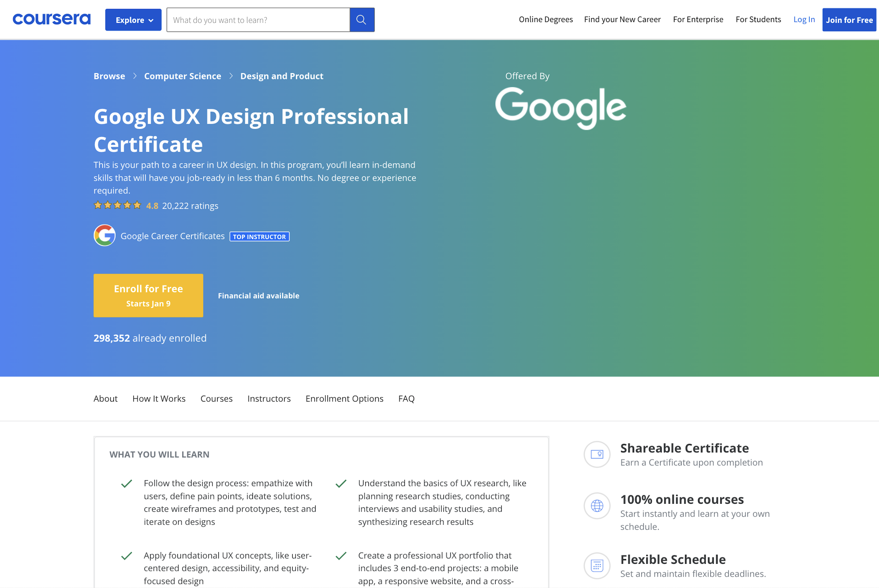Go to Design and Product breadcrumb
Image resolution: width=879 pixels, height=588 pixels.
point(282,76)
